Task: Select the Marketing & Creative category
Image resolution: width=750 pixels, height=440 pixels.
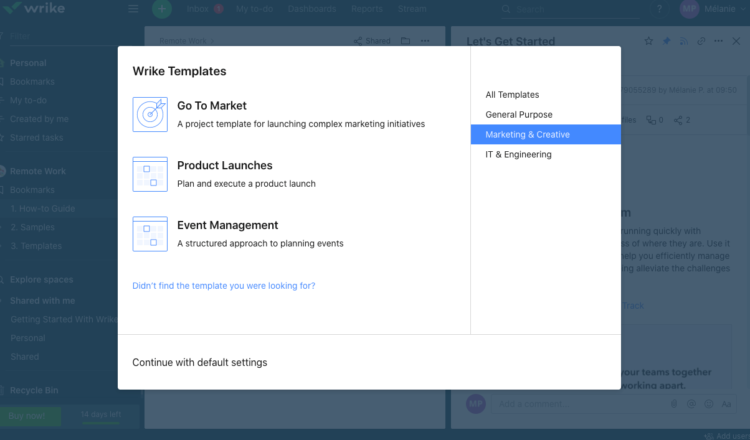Action: [x=527, y=134]
